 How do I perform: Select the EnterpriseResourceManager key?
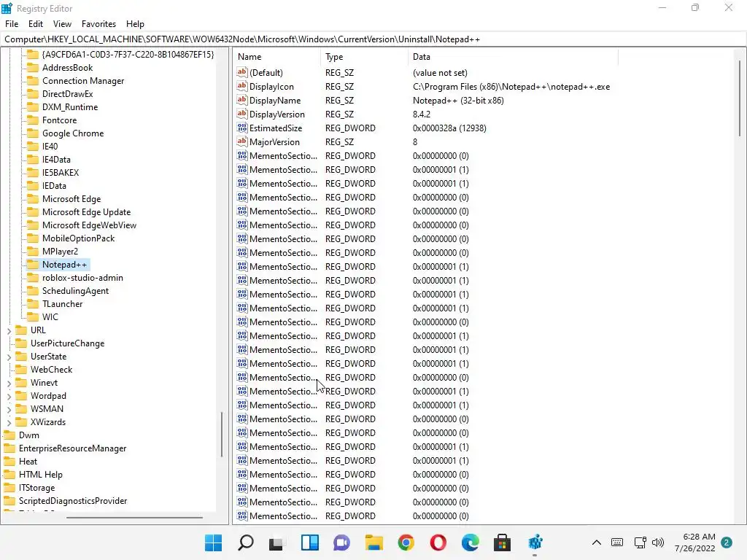pyautogui.click(x=72, y=448)
